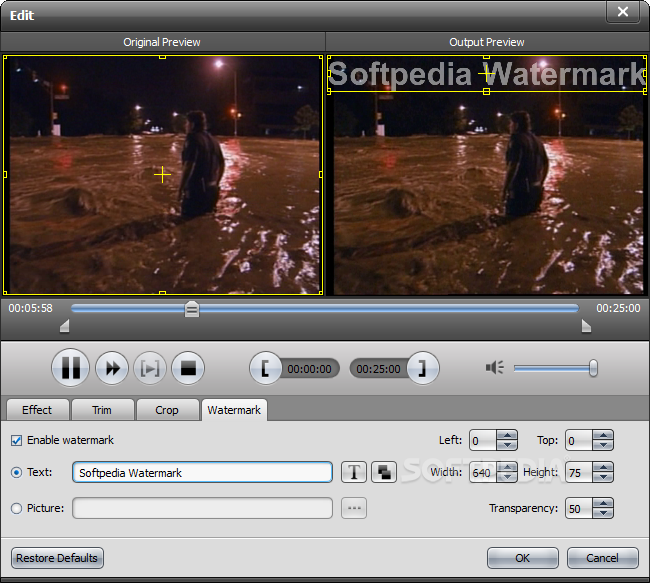
Task: Open the watermark text color button
Action: pyautogui.click(x=384, y=472)
